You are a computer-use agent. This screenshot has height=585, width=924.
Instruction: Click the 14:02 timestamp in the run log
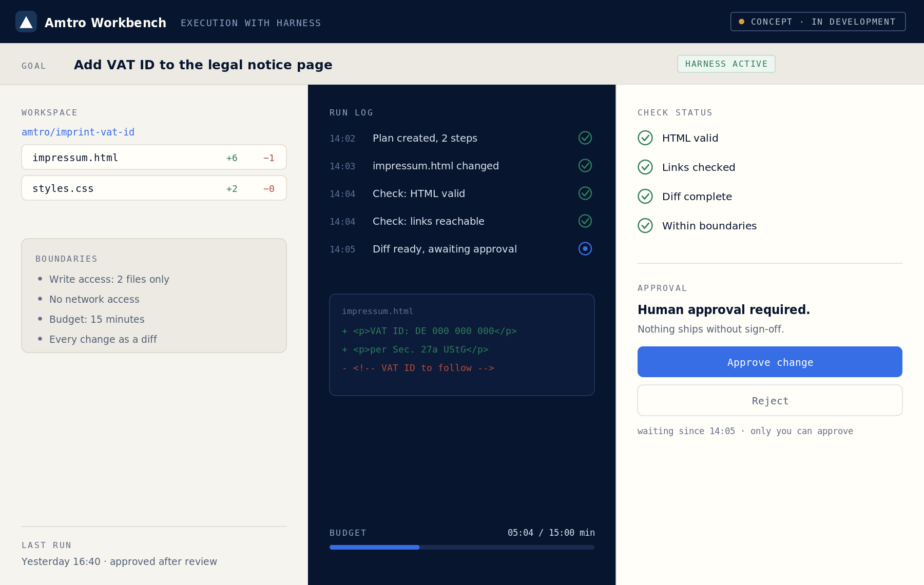pos(342,139)
